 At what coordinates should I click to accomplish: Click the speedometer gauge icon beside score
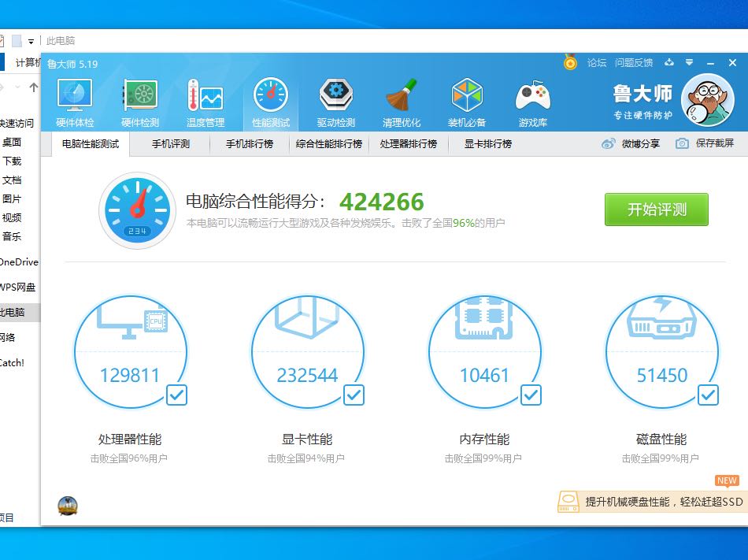pos(137,210)
